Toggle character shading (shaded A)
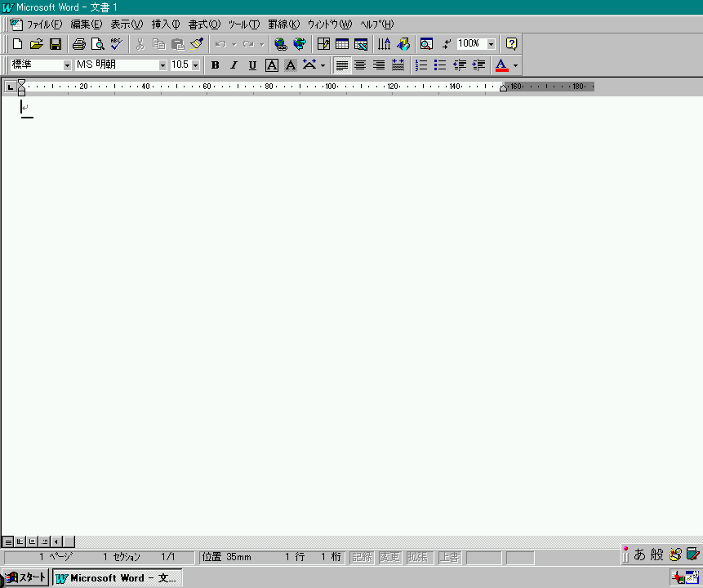The height and width of the screenshot is (588, 703). 291,65
